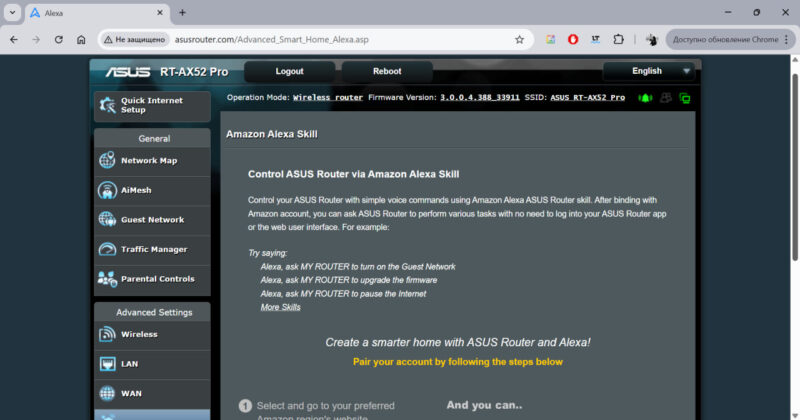The image size is (800, 420).
Task: Click the grey AiMesh node status icon
Action: (666, 97)
